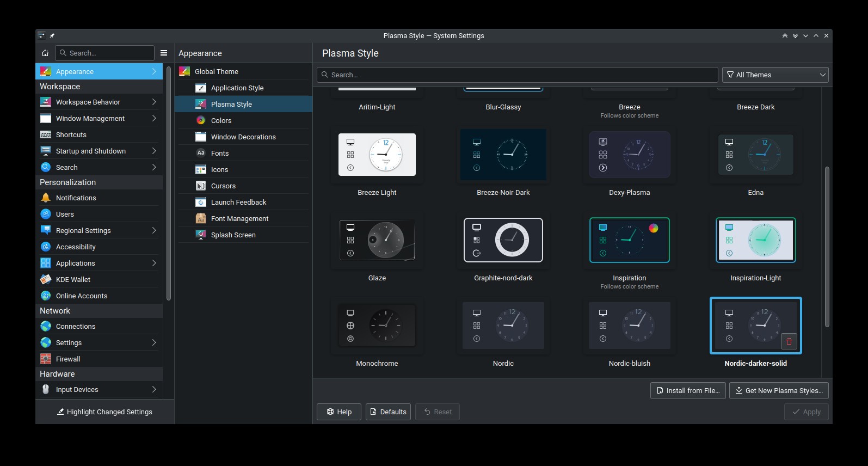Screen dimensions: 868x466
Task: Select the Inspiration-Light theme thumbnail
Action: (x=756, y=240)
